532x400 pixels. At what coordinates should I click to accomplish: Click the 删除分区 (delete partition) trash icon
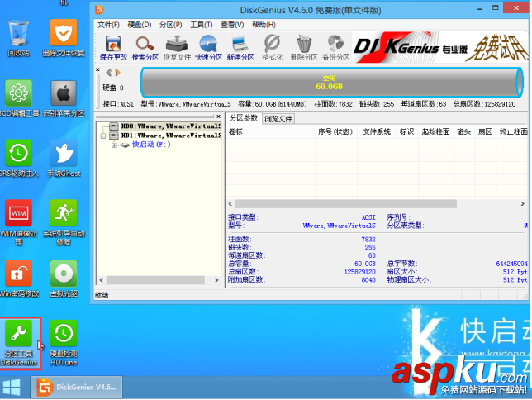[x=304, y=48]
